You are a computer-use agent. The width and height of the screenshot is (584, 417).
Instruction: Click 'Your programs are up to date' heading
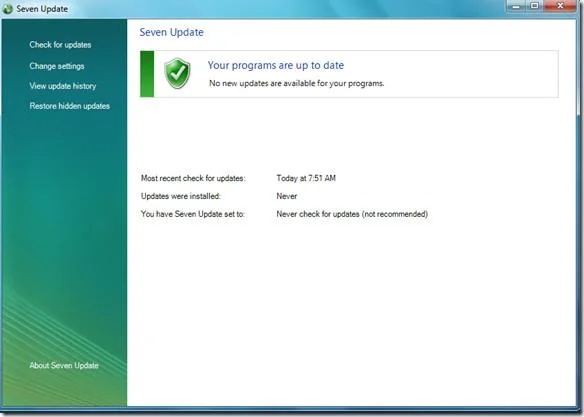click(276, 66)
